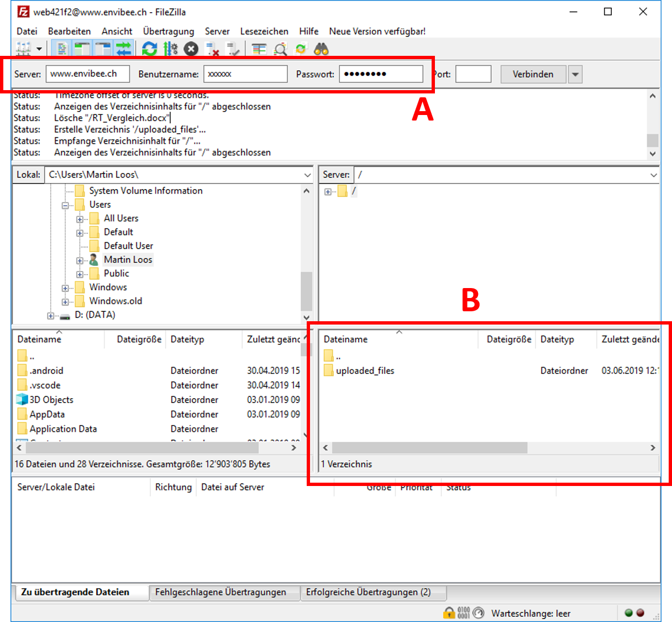Toggle the remote directory tree display

point(103,49)
